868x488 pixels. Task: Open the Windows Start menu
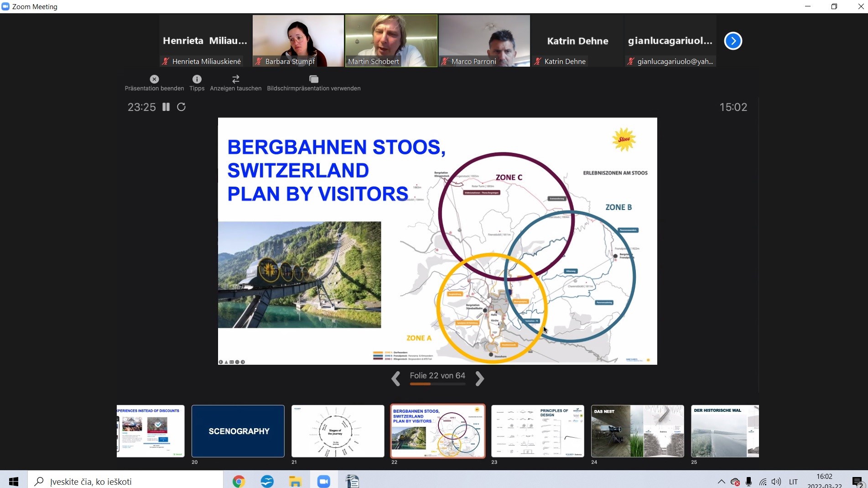pyautogui.click(x=14, y=481)
